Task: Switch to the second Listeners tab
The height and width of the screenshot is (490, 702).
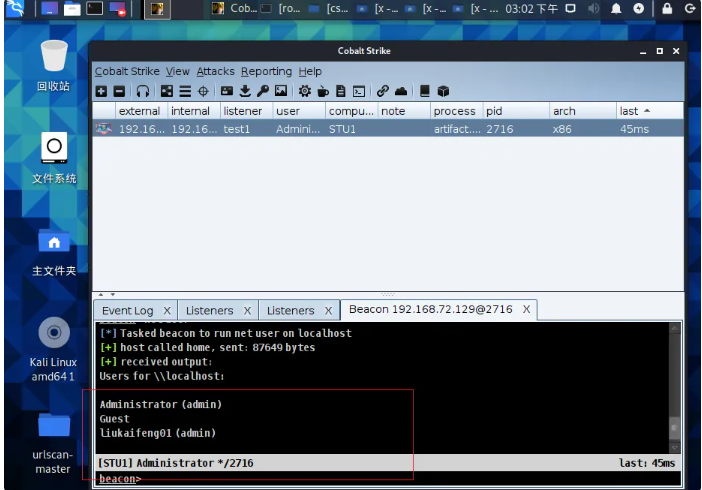Action: point(291,310)
